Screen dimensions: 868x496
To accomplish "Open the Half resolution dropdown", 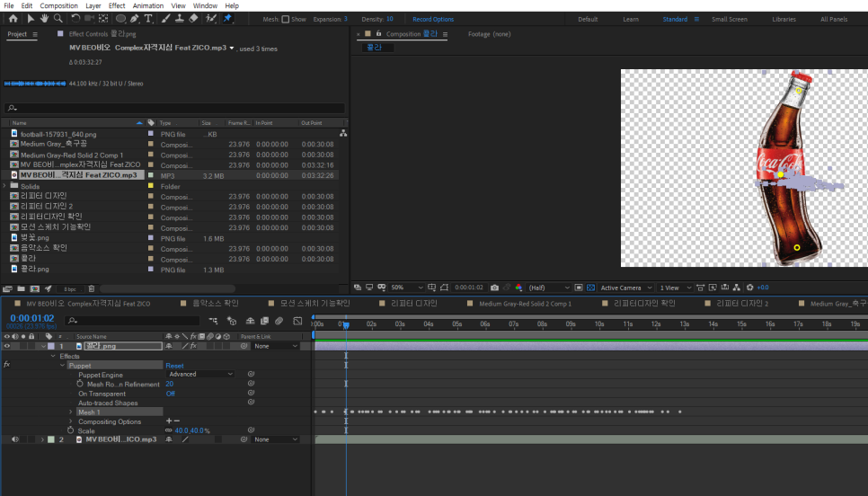I will coord(548,288).
